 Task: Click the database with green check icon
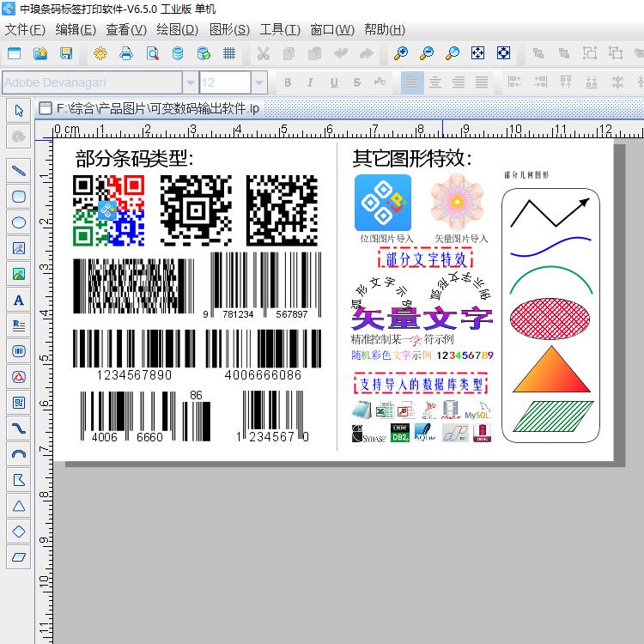point(204,53)
